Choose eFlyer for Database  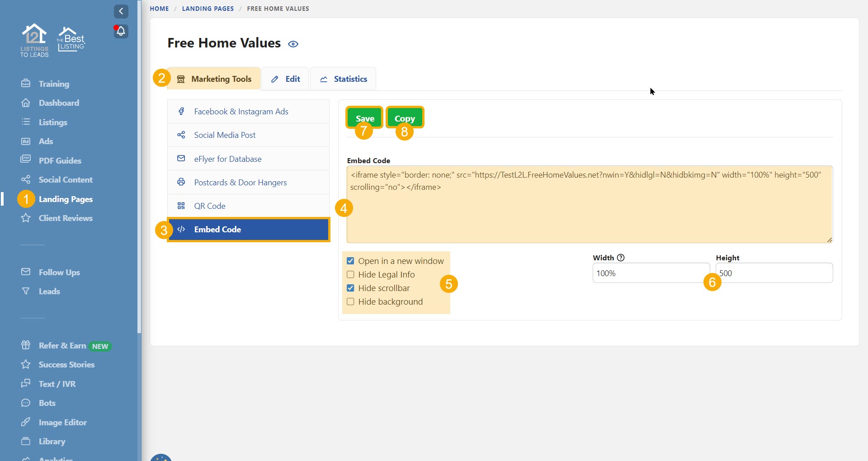(227, 159)
